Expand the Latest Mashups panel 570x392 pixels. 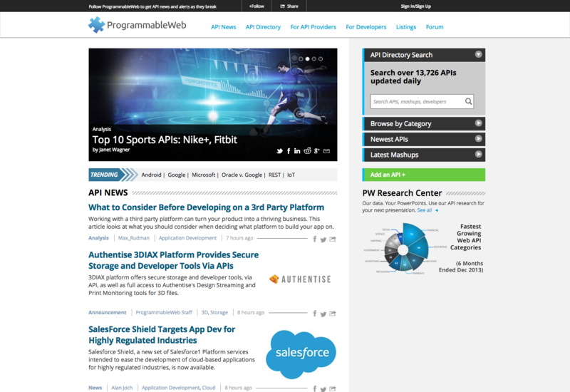click(x=478, y=154)
